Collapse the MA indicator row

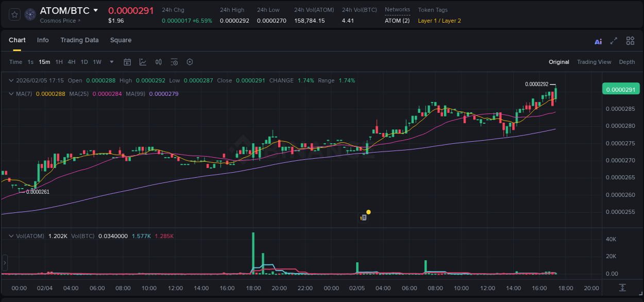[x=10, y=94]
